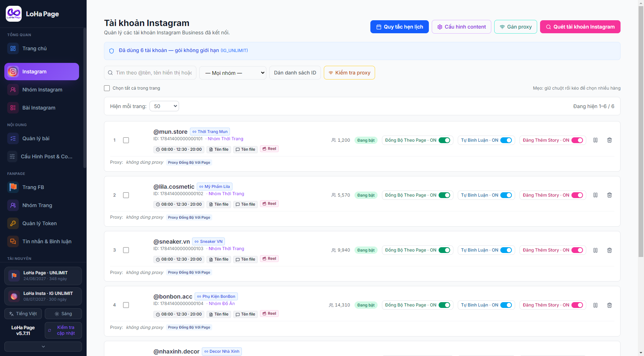Viewport: 644px width, 356px height.
Task: Click the Trang FB flag icon
Action: (x=13, y=187)
